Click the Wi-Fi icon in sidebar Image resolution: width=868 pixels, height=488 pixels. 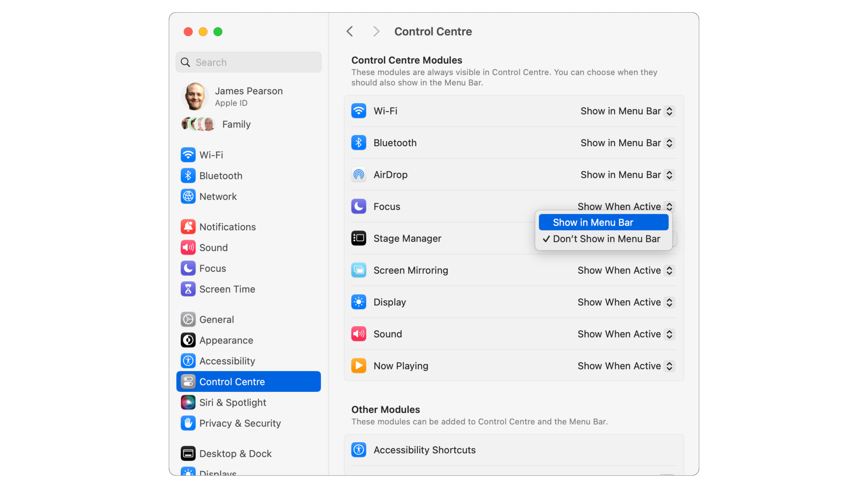point(188,155)
